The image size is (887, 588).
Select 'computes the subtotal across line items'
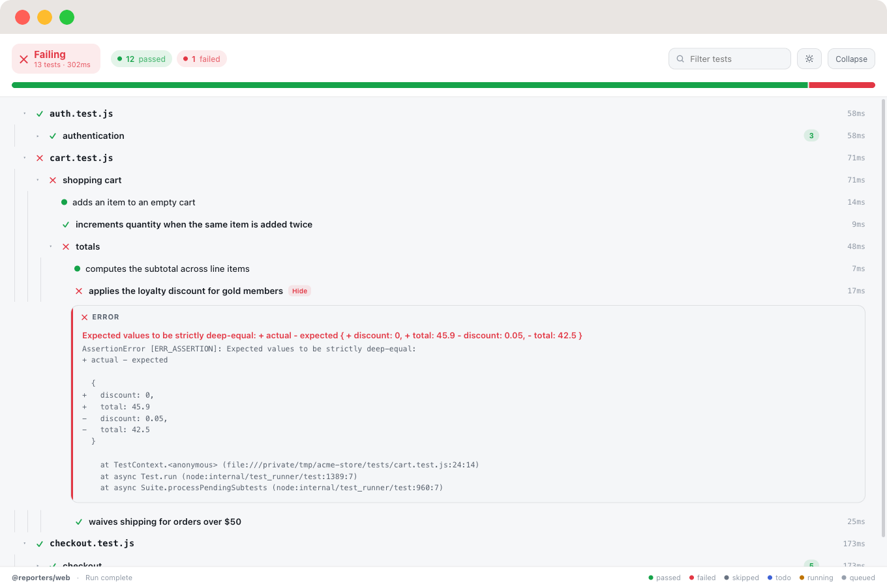tap(168, 269)
